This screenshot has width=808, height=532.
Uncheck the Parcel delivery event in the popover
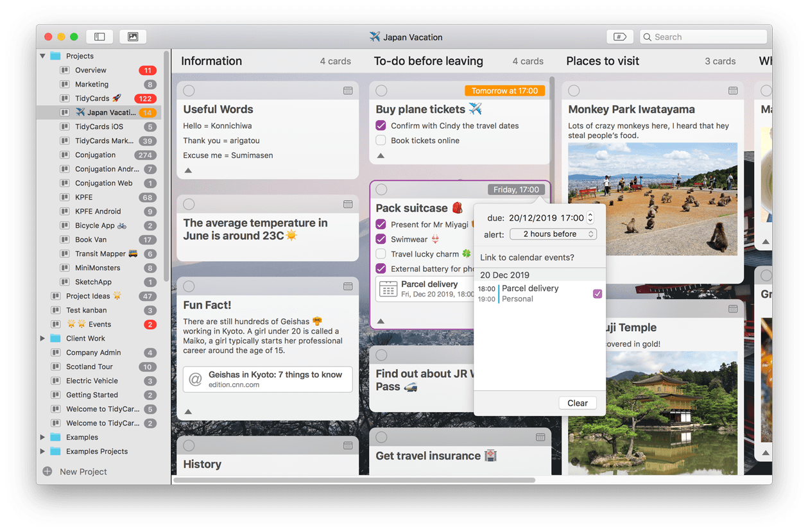tap(598, 293)
